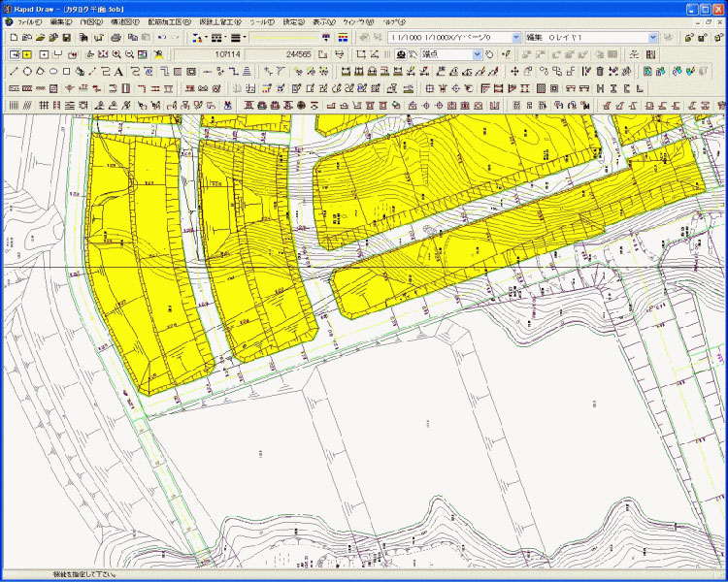Click the Zoom in magnifier icon
Image resolution: width=728 pixels, height=582 pixels.
click(116, 54)
